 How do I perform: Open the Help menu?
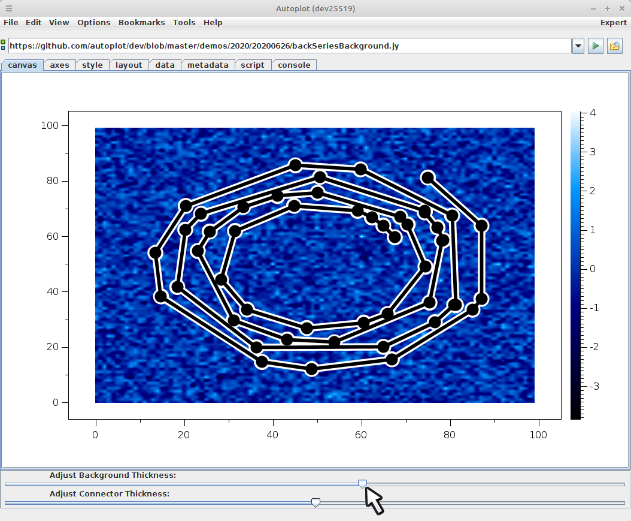tap(213, 23)
